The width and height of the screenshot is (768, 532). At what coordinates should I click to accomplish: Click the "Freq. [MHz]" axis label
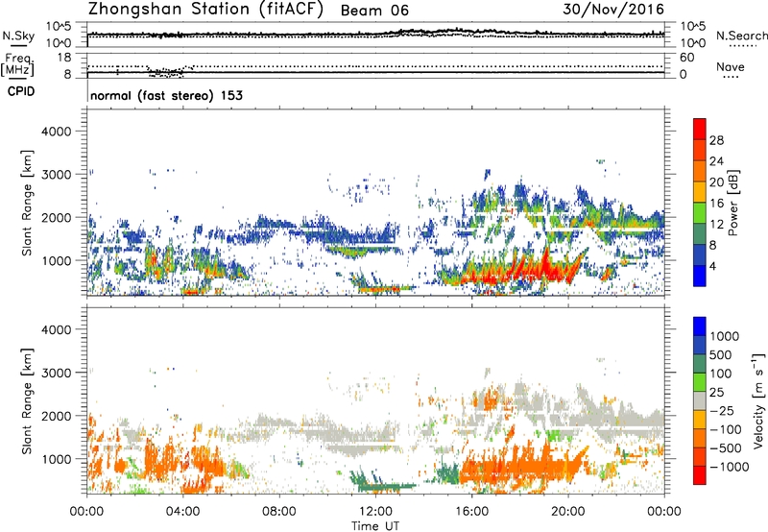tap(18, 64)
